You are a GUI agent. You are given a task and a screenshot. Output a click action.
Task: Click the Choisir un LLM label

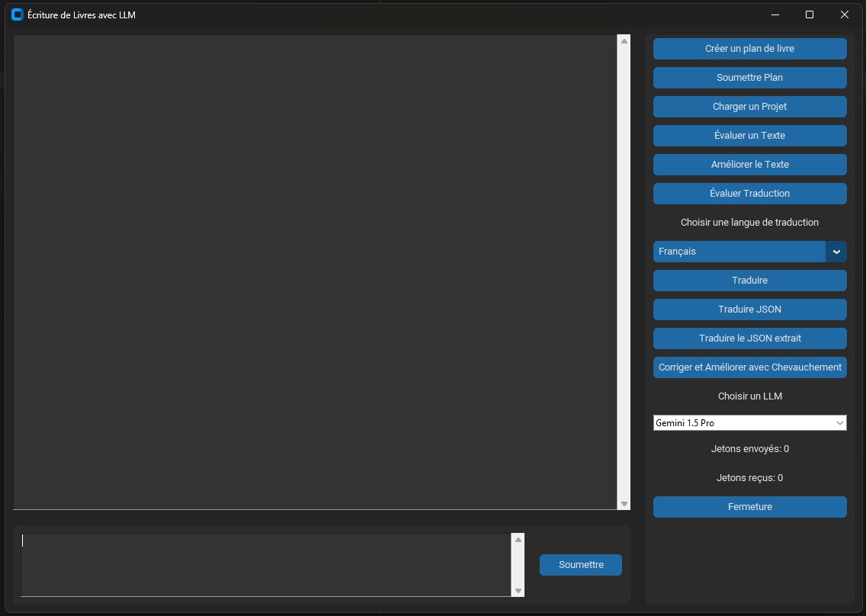click(x=749, y=396)
